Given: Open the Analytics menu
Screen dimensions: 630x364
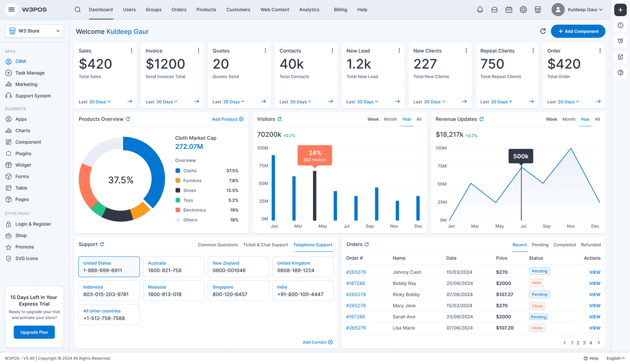Looking at the screenshot, I should 309,9.
